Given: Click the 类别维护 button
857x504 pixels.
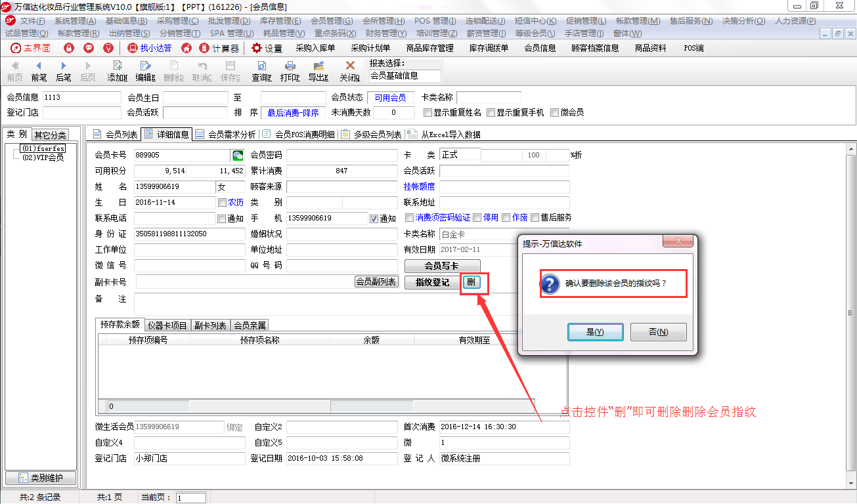Looking at the screenshot, I should pyautogui.click(x=41, y=478).
